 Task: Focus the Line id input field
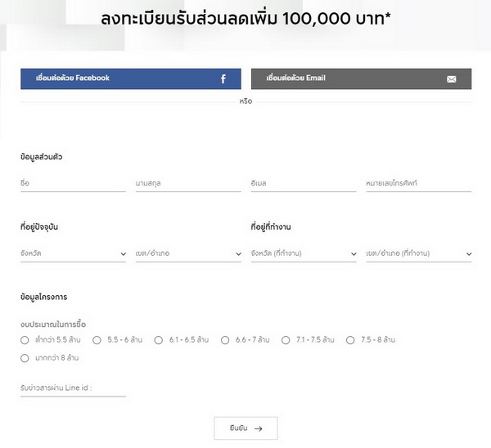tap(73, 387)
